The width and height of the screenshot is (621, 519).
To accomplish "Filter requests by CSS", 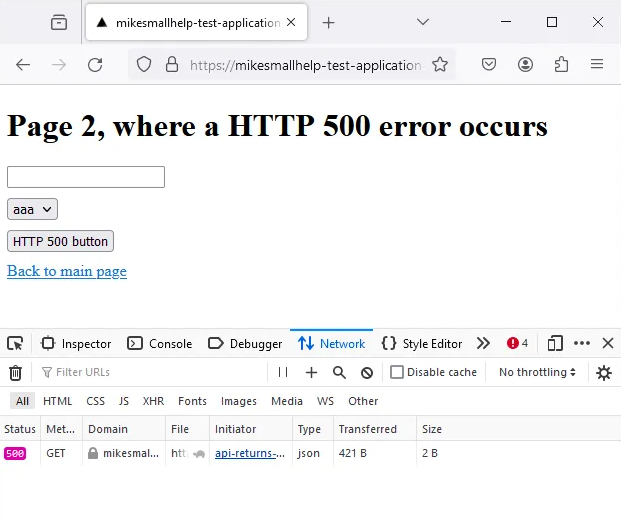I will click(95, 401).
